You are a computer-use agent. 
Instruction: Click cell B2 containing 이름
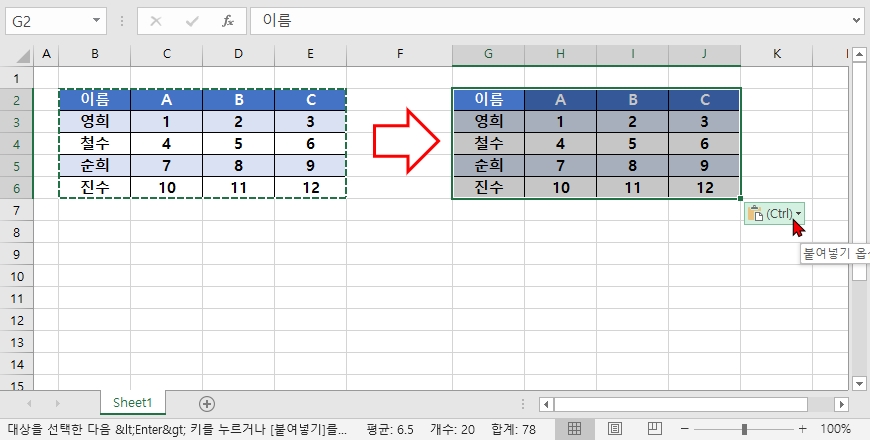95,100
